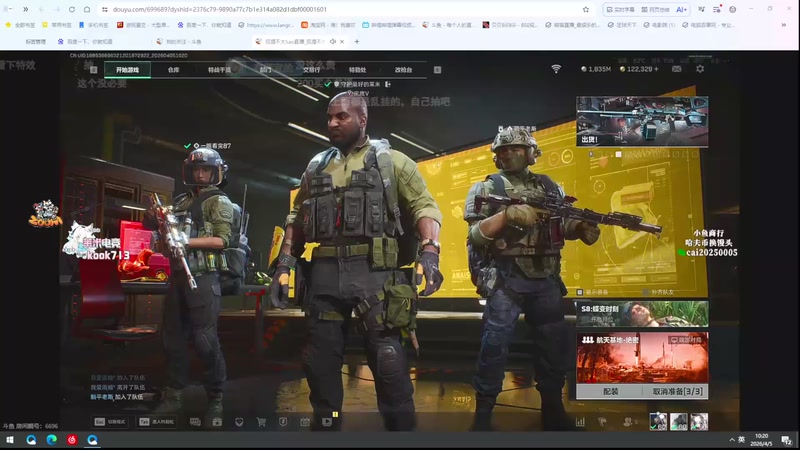Open a new browser tab with plus
800x450 pixels.
(357, 41)
